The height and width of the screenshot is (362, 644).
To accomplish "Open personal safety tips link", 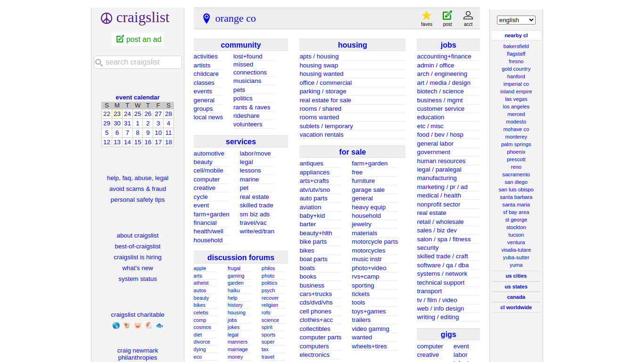I will [138, 200].
